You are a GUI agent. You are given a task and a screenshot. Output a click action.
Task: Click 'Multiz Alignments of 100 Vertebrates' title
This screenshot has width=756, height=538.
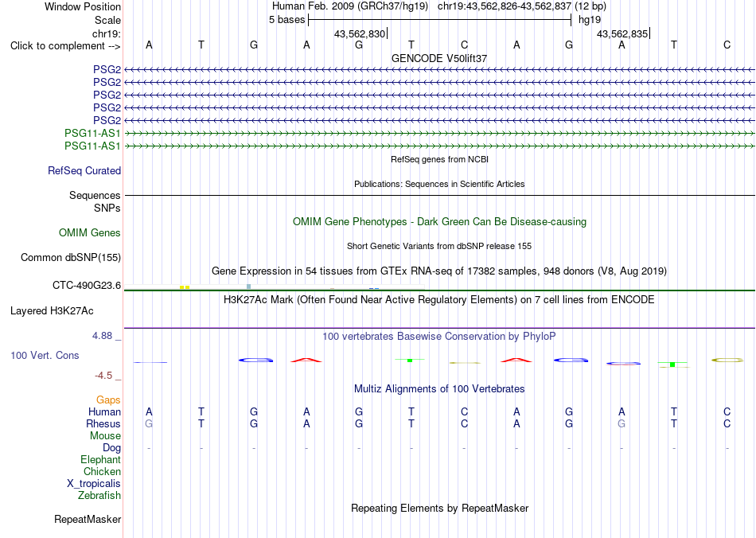[x=439, y=388]
